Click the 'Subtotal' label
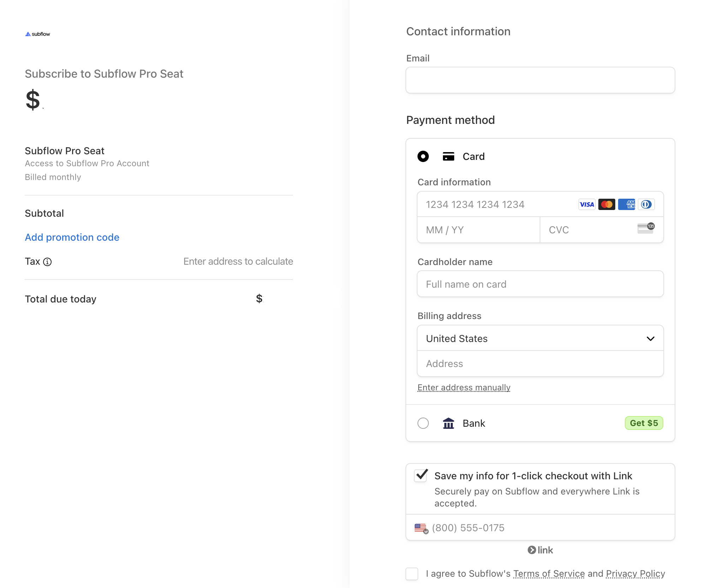 44,214
